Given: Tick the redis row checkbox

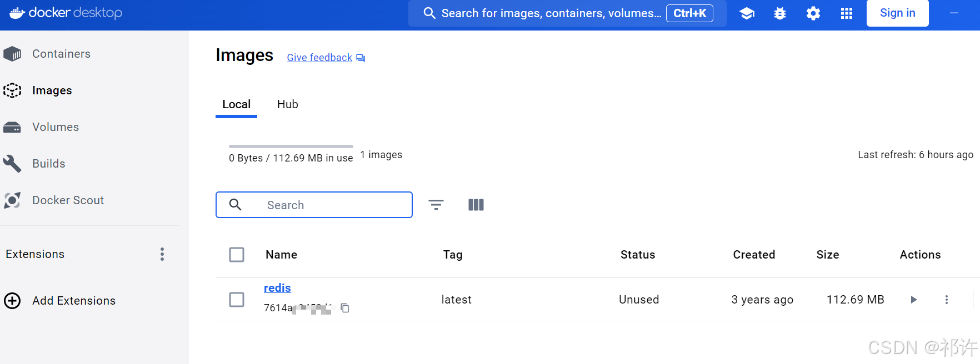Looking at the screenshot, I should [x=237, y=300].
